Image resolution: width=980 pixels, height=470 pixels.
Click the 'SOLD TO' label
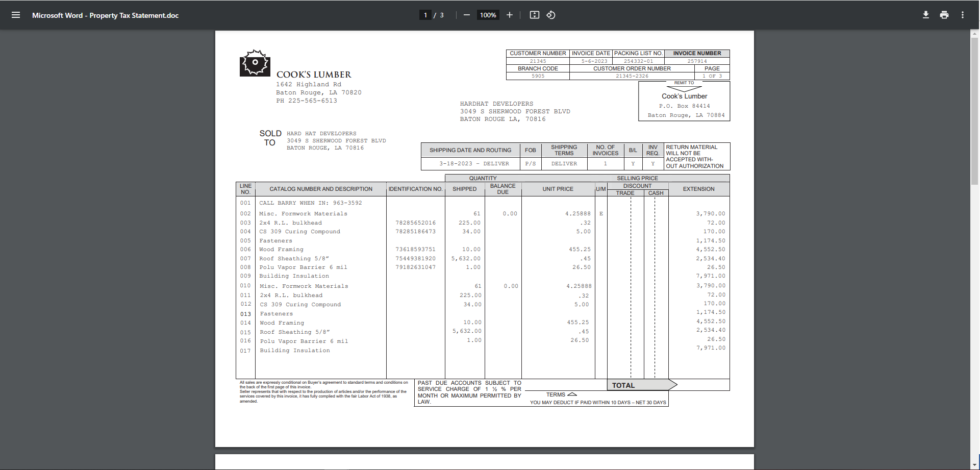point(270,138)
